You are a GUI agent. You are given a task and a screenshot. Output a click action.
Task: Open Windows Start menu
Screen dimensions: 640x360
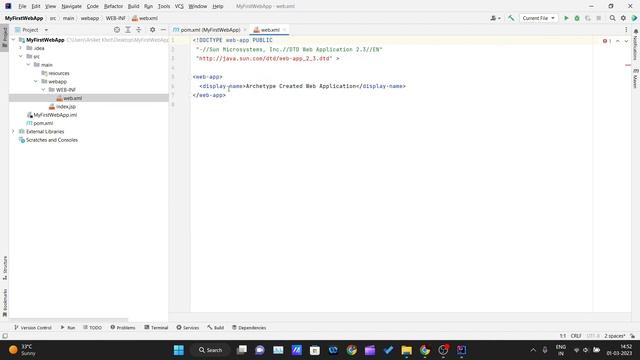click(x=179, y=350)
